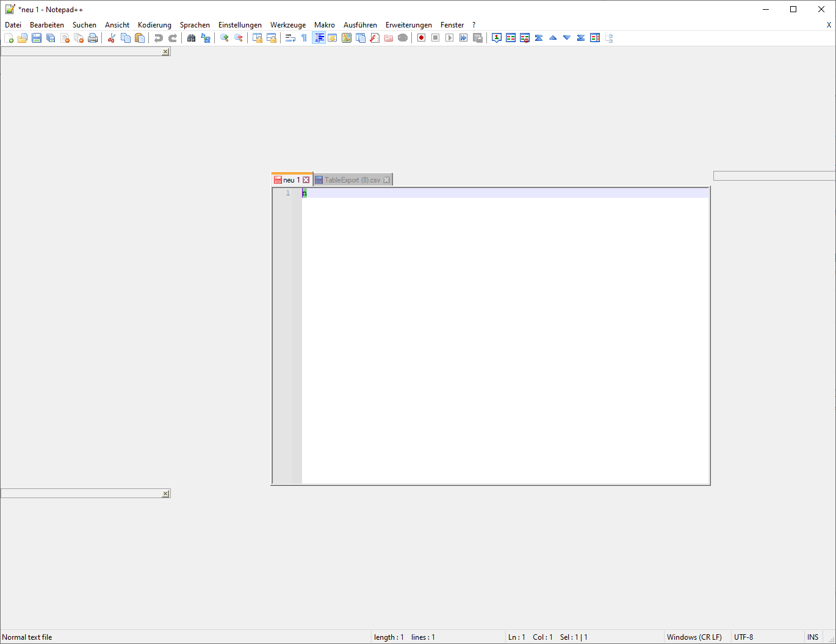This screenshot has width=836, height=644.
Task: Run macro multiple times icon
Action: click(464, 38)
